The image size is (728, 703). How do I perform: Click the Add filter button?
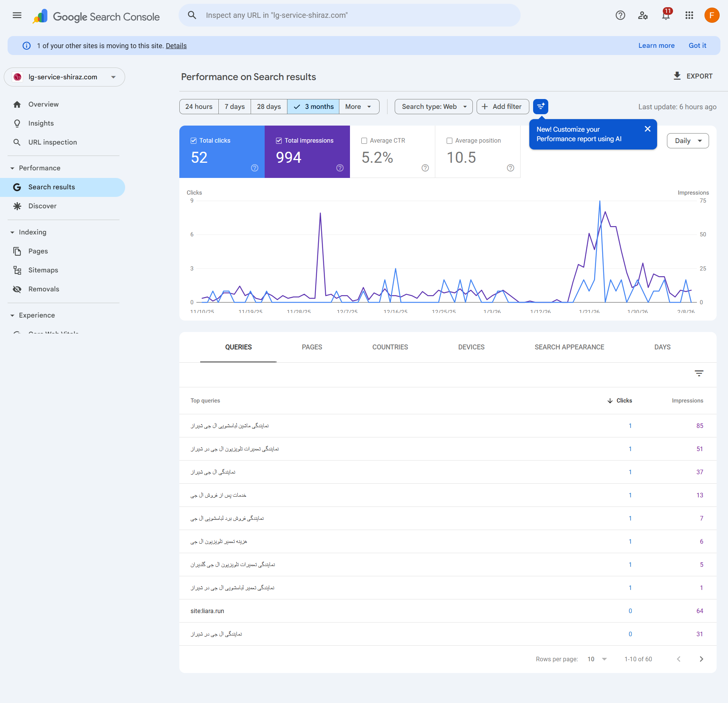click(503, 107)
